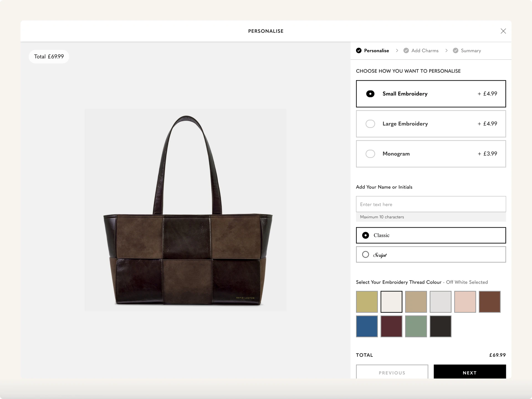Pick the sage green thread colour swatch
Image resolution: width=532 pixels, height=399 pixels.
pyautogui.click(x=416, y=326)
